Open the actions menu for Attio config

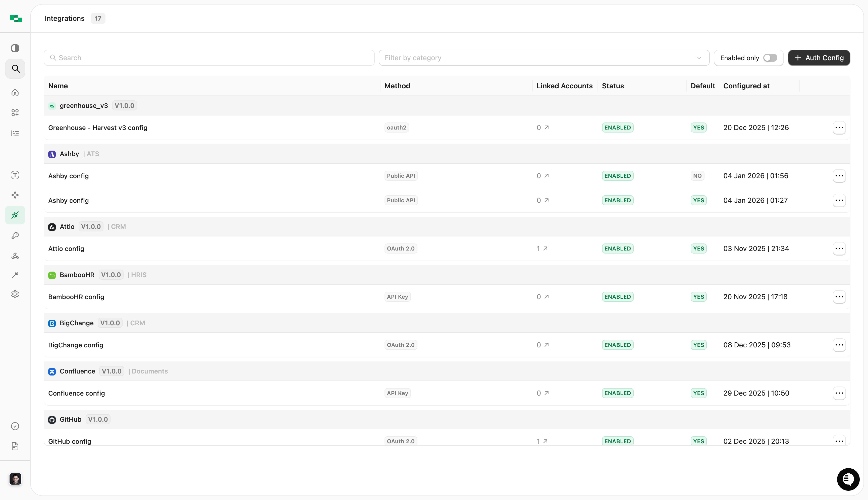coord(839,248)
